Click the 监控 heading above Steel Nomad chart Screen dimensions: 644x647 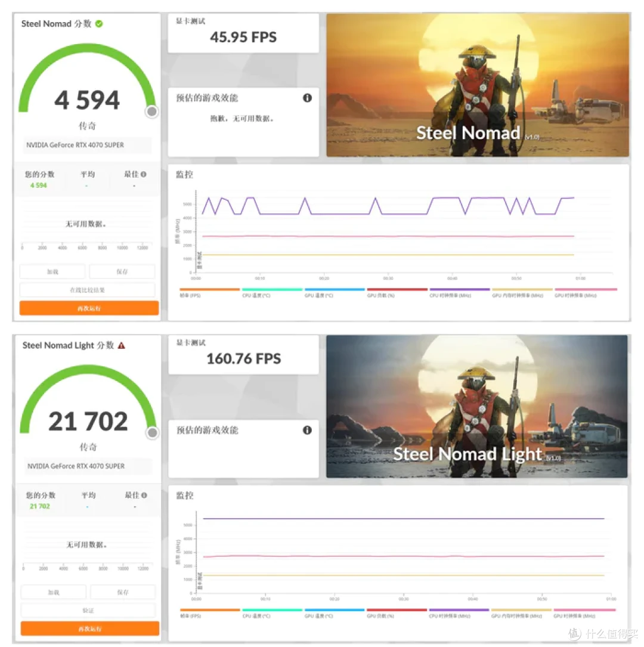pyautogui.click(x=184, y=175)
